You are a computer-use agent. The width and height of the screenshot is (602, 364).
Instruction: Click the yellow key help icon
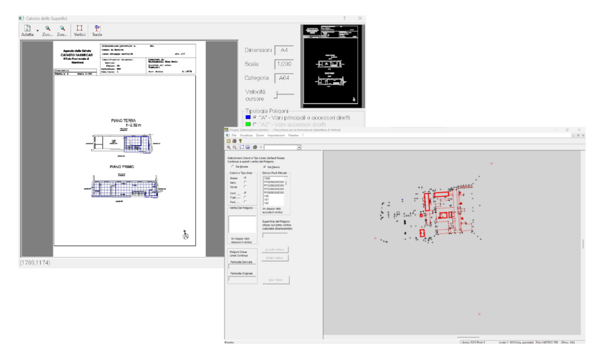click(240, 141)
